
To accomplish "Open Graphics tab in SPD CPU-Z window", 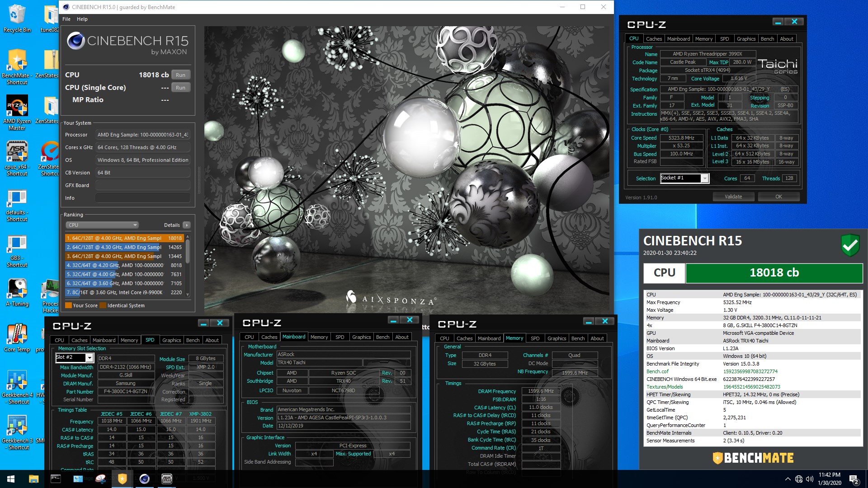I will (x=171, y=340).
